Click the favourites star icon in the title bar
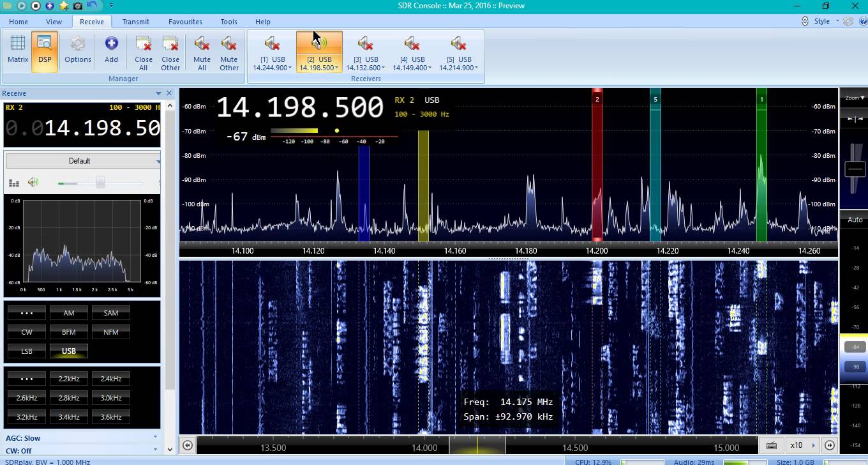The height and width of the screenshot is (465, 868). click(x=63, y=6)
